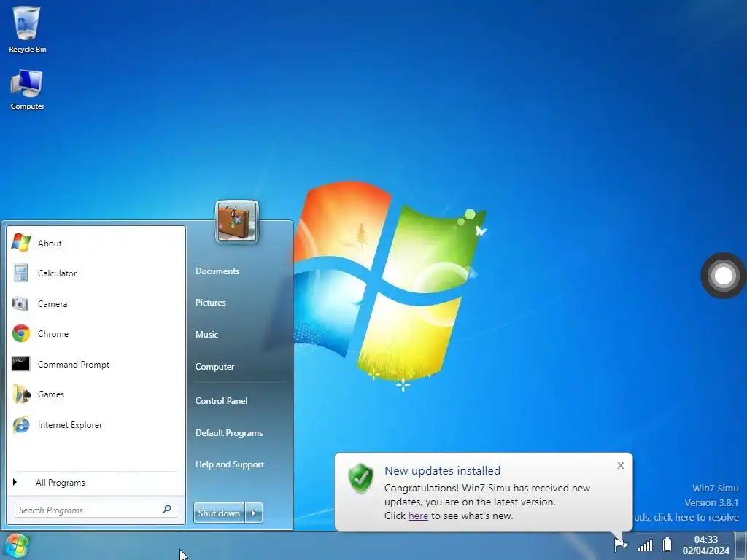Open Help and Support
The height and width of the screenshot is (560, 747).
[229, 464]
